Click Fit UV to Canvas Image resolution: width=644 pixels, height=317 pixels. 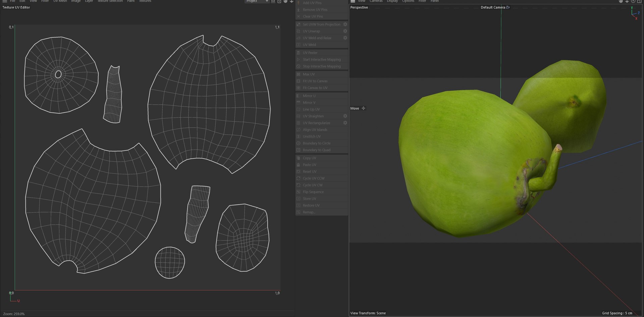click(x=322, y=81)
